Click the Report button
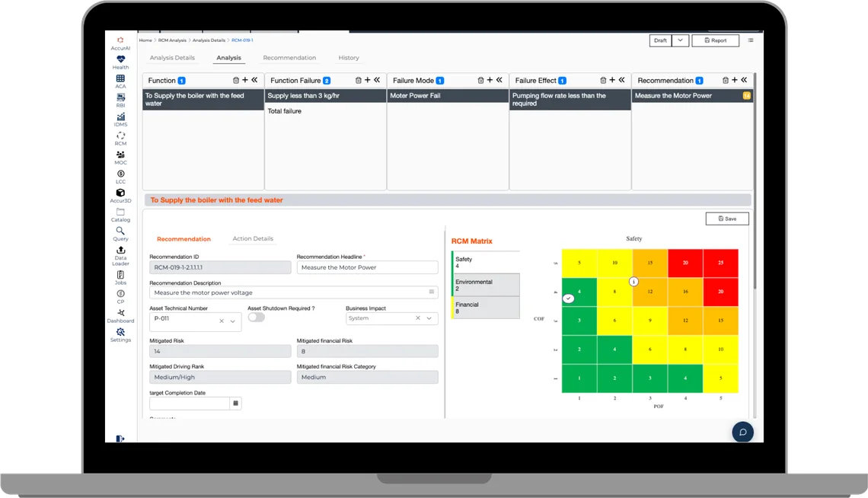The height and width of the screenshot is (498, 868). (x=715, y=40)
